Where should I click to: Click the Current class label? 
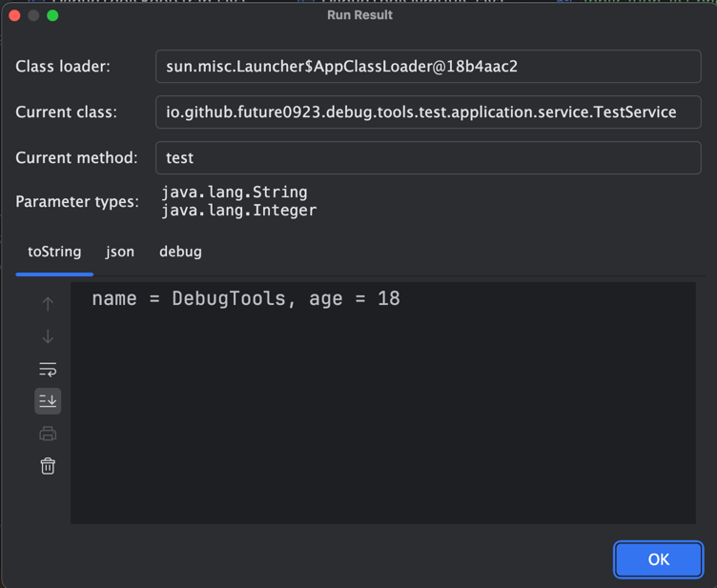67,112
